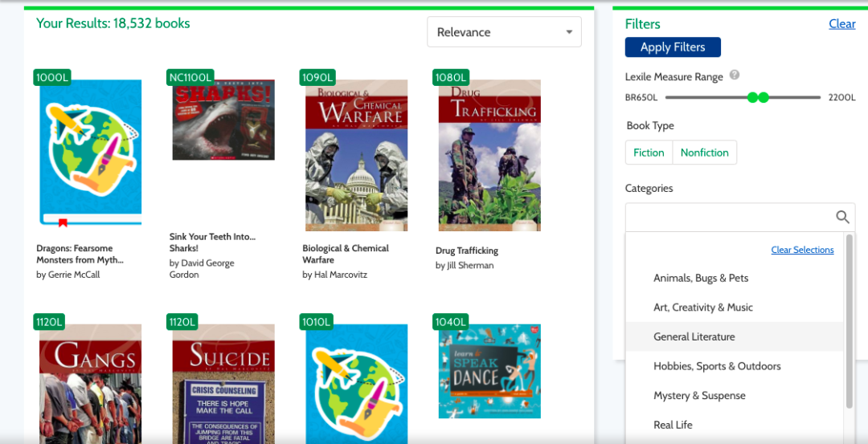Select Mystery & Suspense category option
Screen dimensions: 868x444
pos(699,395)
